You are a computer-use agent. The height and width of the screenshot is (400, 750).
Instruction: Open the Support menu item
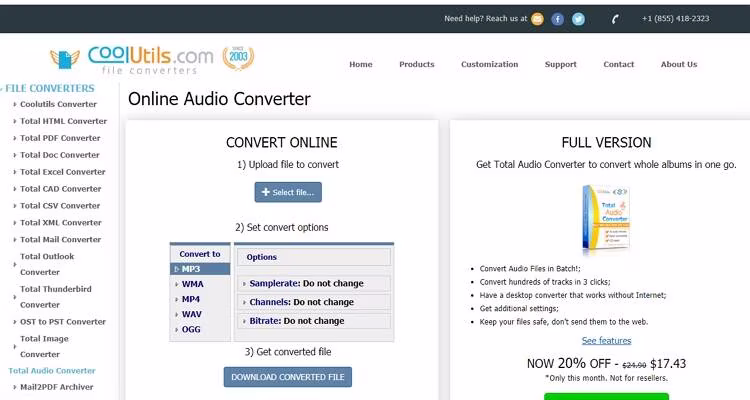point(561,64)
